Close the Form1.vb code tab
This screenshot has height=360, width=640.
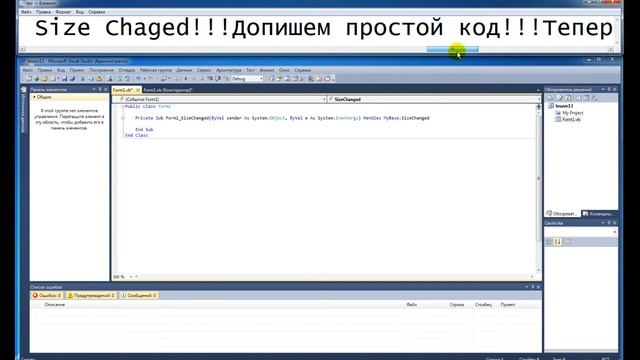tap(138, 90)
